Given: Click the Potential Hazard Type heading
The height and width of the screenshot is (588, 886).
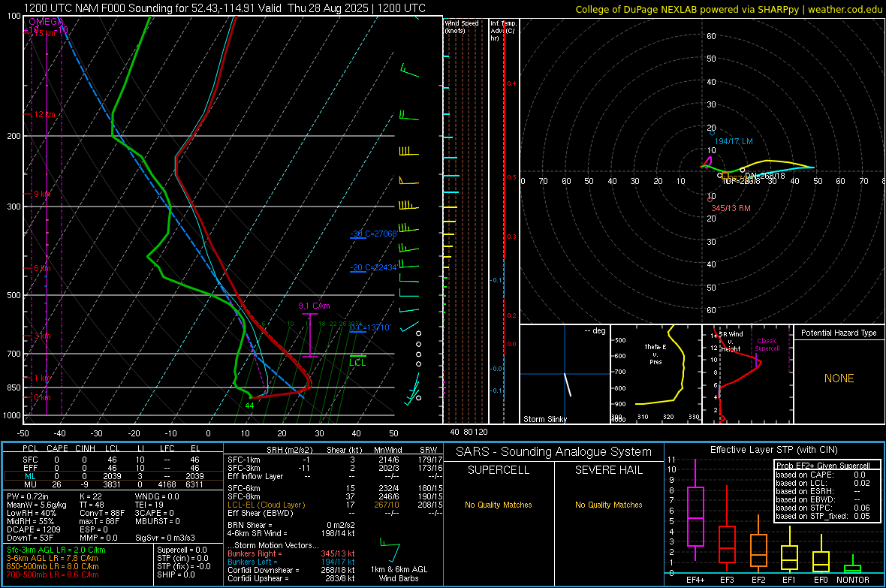Looking at the screenshot, I should click(x=839, y=333).
